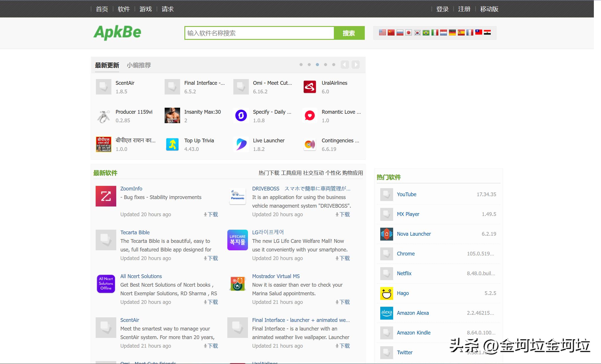The image size is (601, 364).
Task: Focus the software name search field
Action: pyautogui.click(x=259, y=33)
